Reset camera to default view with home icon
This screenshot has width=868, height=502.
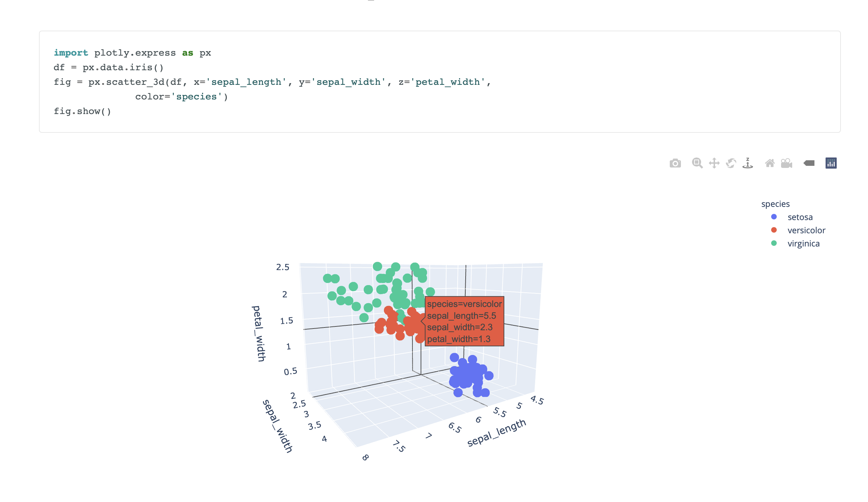click(x=770, y=163)
